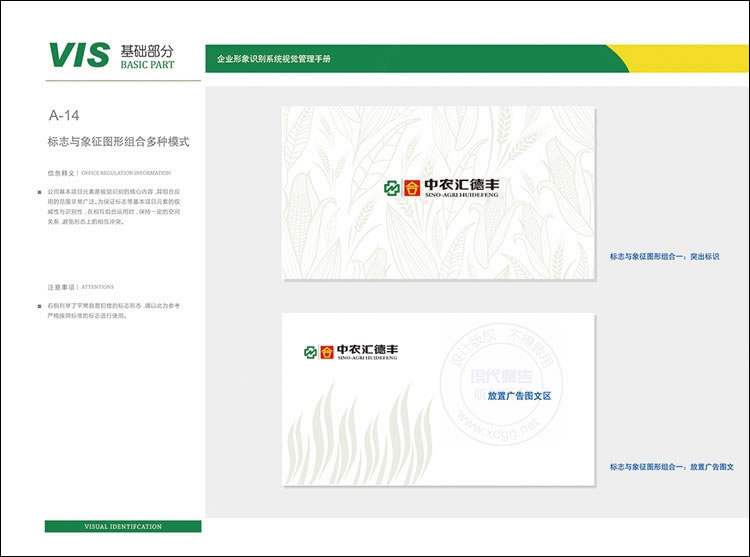Click the red square emblem on bottom card
Screen dimensions: 750x557
pyautogui.click(x=326, y=351)
